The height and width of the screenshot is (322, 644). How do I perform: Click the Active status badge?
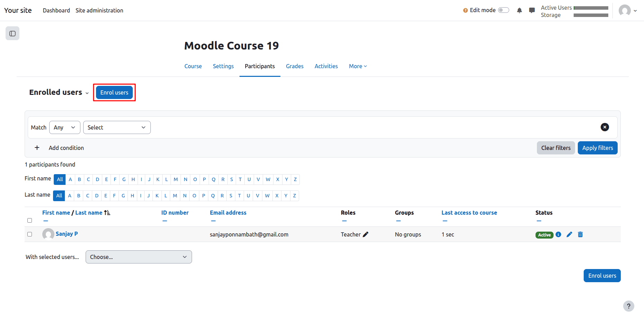[544, 235]
